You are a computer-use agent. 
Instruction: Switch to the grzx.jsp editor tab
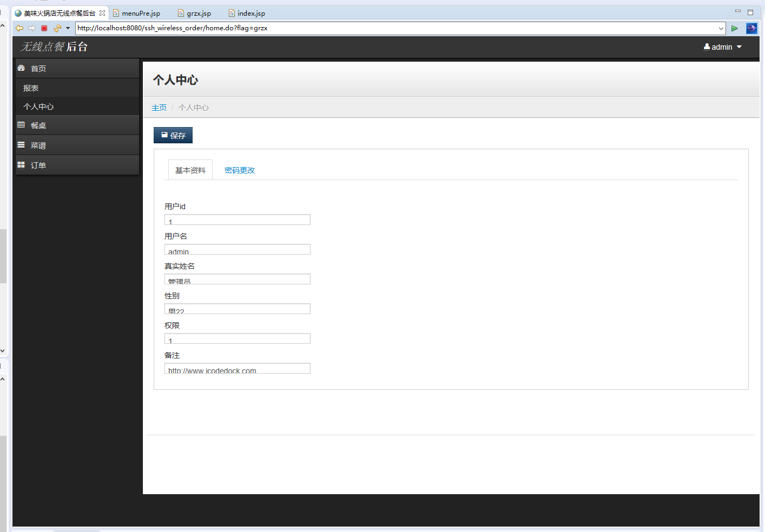[195, 13]
